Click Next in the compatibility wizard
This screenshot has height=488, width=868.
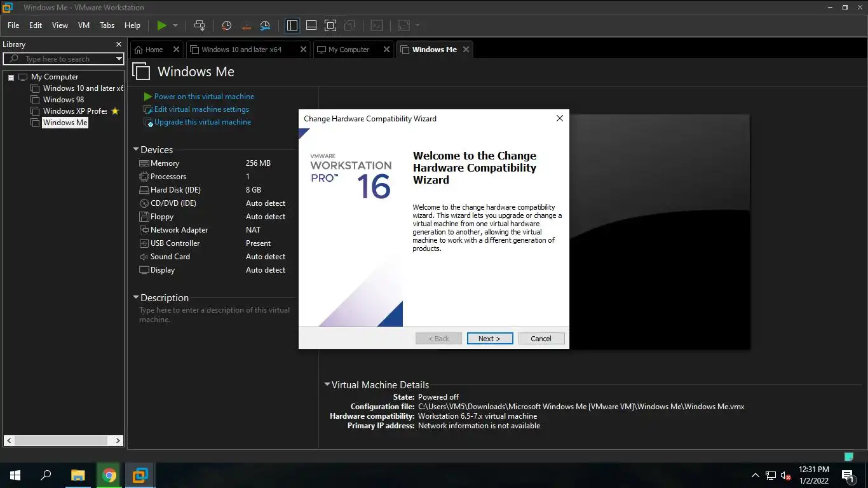[x=490, y=339]
